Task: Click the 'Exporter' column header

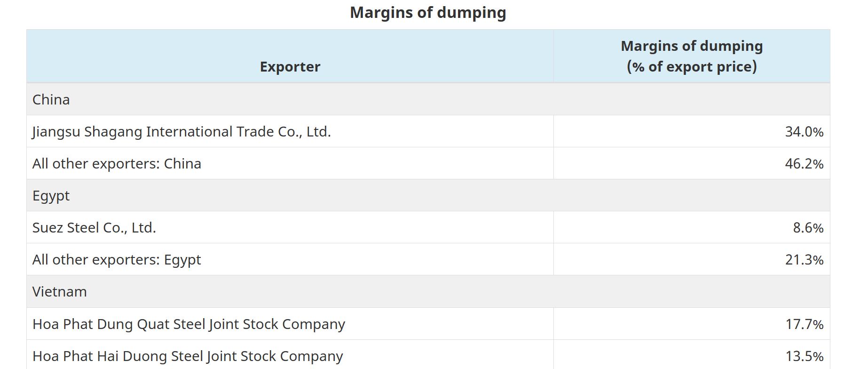Action: [x=290, y=67]
